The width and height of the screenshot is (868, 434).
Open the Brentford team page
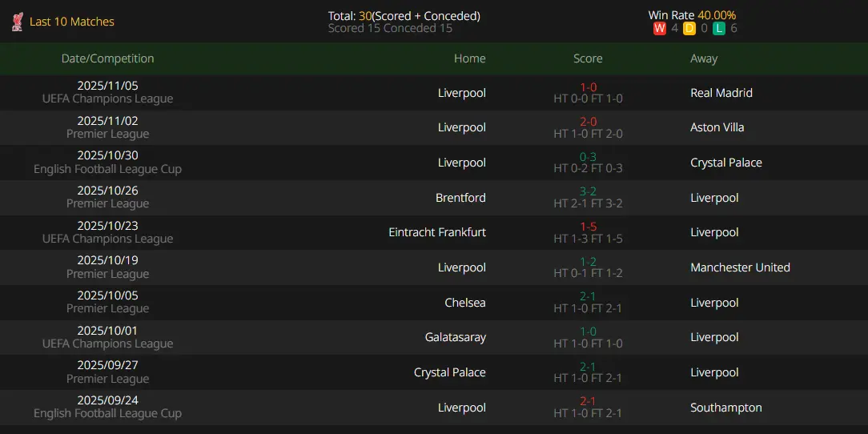pos(460,198)
